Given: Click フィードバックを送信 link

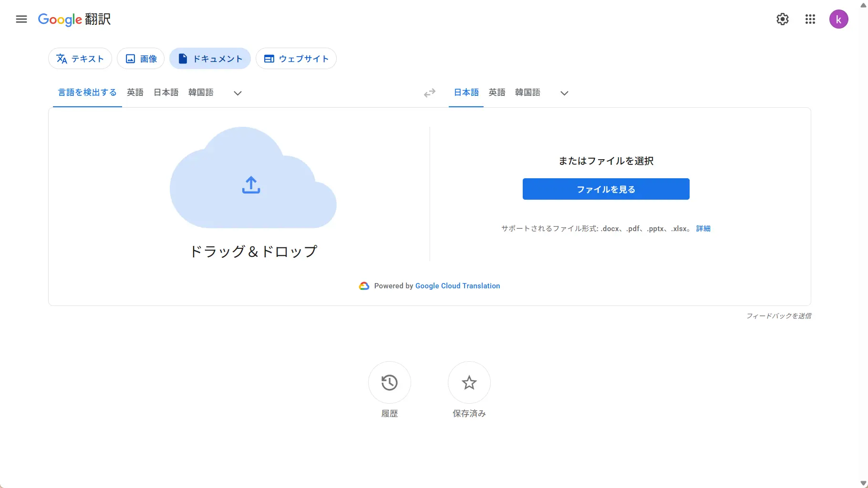Looking at the screenshot, I should 779,316.
